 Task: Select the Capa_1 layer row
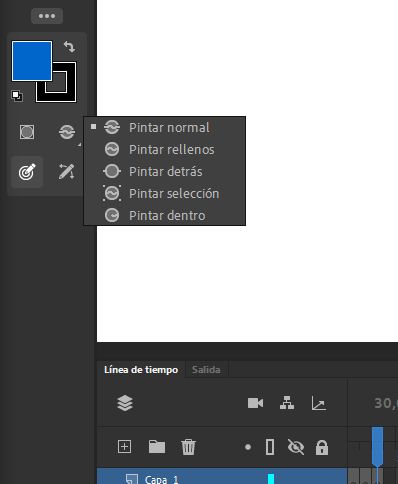pos(222,477)
